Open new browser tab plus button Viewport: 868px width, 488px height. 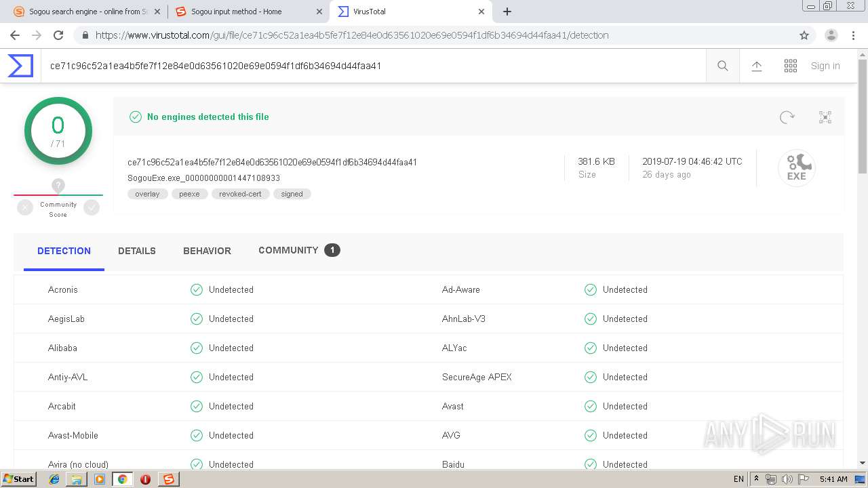pos(507,12)
